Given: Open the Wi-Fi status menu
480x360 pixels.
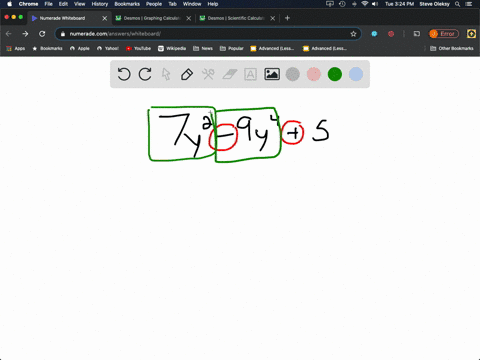Looking at the screenshot, I should coord(365,4).
